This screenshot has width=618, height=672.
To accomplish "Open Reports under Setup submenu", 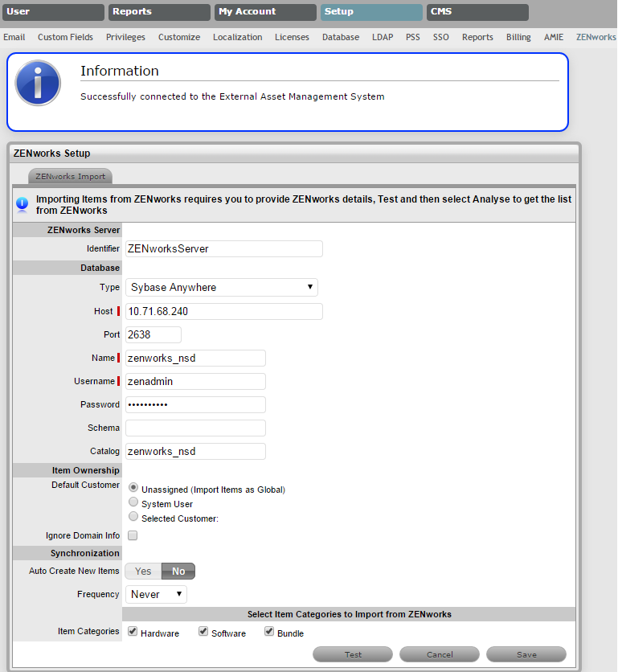I will [x=477, y=37].
